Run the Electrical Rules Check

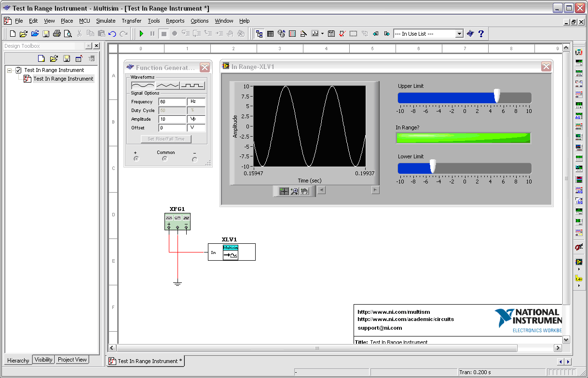coord(342,34)
